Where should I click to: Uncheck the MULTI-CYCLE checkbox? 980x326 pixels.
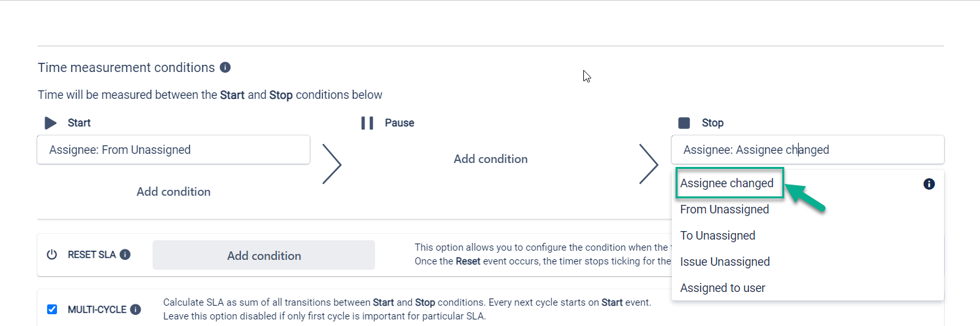pos(52,310)
